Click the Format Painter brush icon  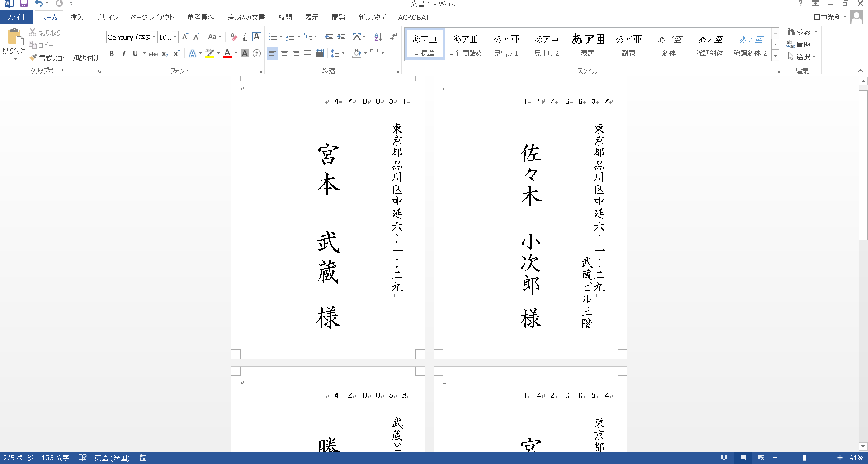coord(33,57)
